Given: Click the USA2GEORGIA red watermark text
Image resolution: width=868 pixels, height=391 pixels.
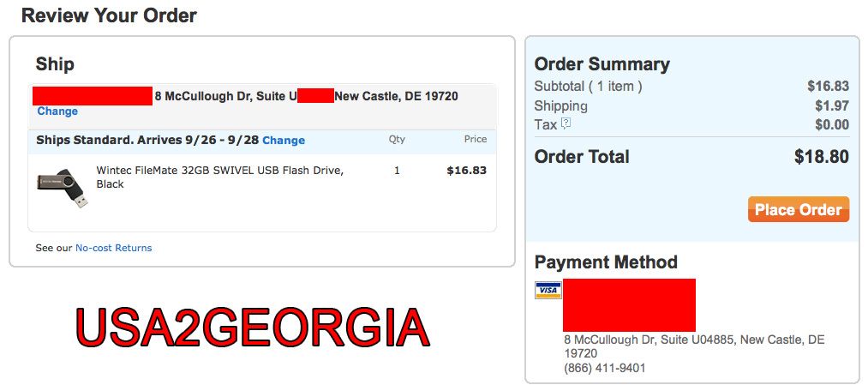Looking at the screenshot, I should pos(253,328).
